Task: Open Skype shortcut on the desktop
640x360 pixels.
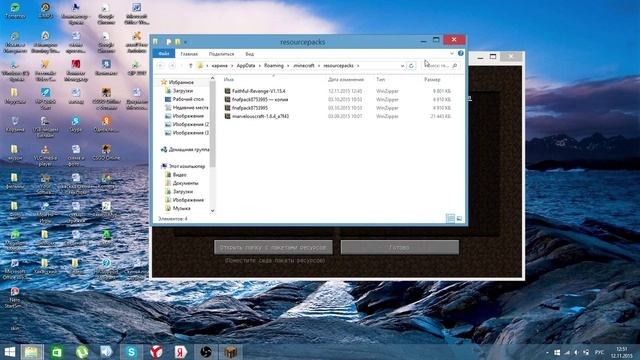Action: point(76,124)
